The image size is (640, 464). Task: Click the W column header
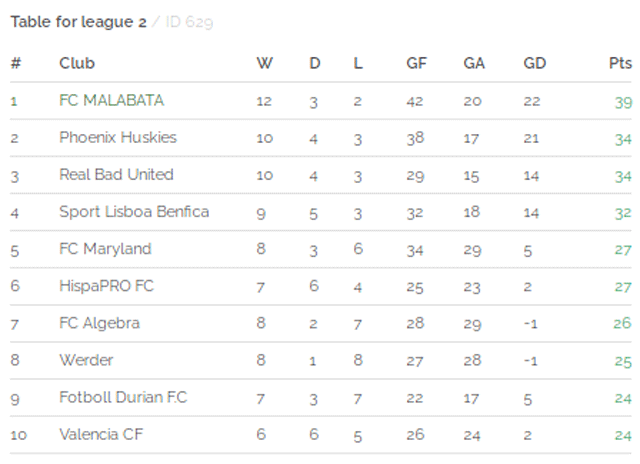pos(264,63)
